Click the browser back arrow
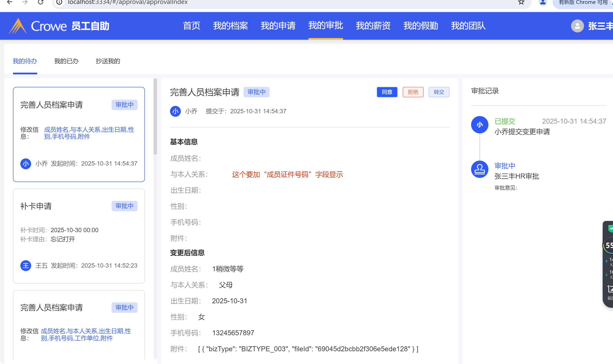The height and width of the screenshot is (364, 613). pos(10,2)
